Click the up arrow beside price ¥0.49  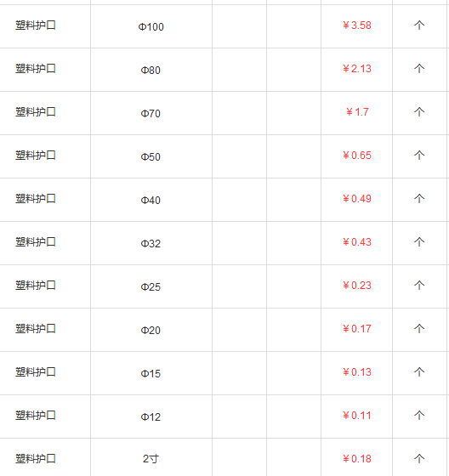[419, 199]
